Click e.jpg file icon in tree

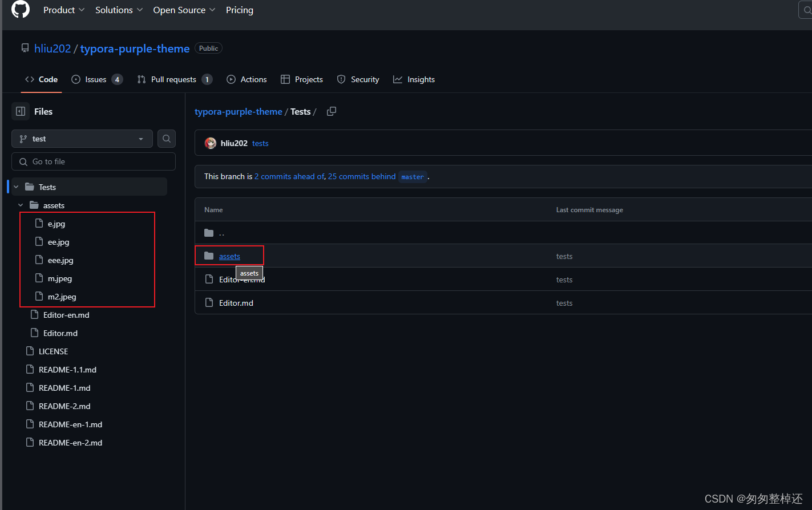coord(39,223)
